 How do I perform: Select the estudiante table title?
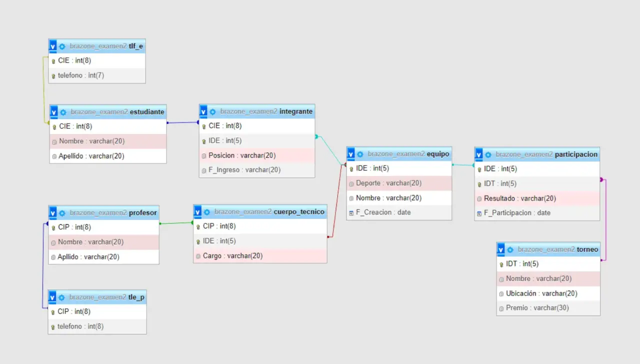[x=146, y=111]
